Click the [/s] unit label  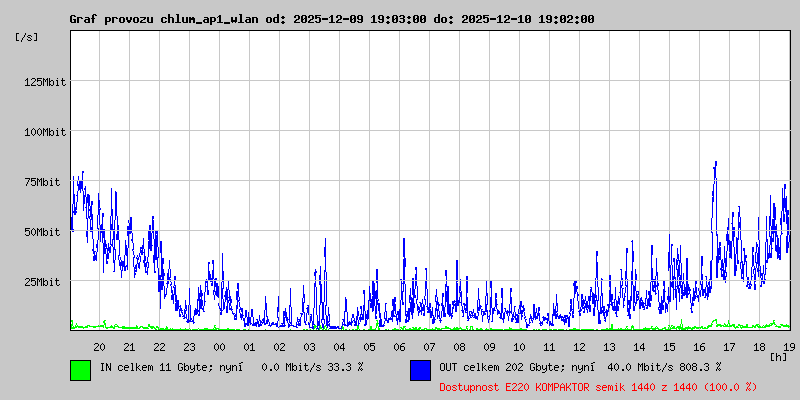(x=27, y=37)
